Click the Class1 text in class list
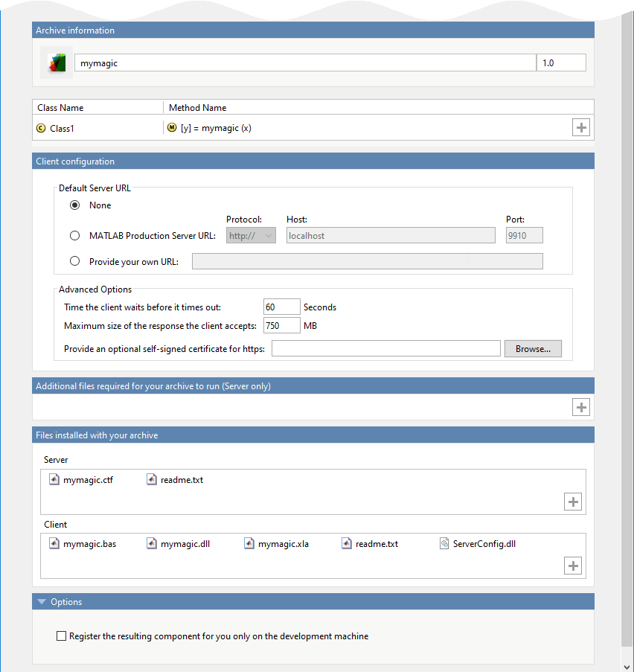Viewport: 634px width, 672px height. point(63,129)
